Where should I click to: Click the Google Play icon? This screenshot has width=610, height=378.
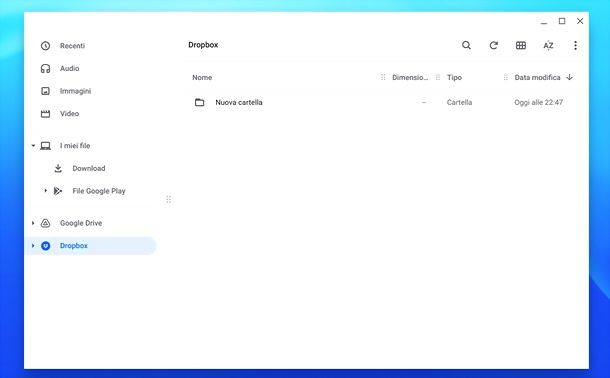click(x=58, y=191)
